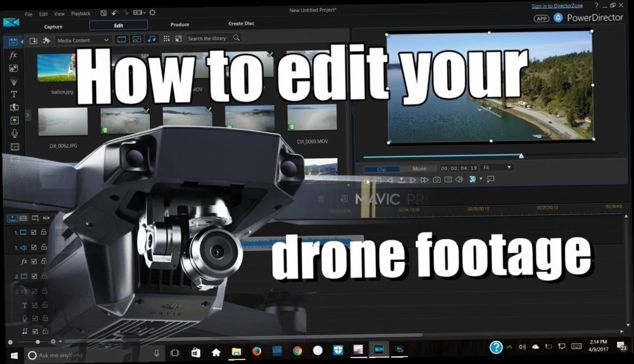Open Firefox from the taskbar
634x364 pixels.
pyautogui.click(x=256, y=351)
